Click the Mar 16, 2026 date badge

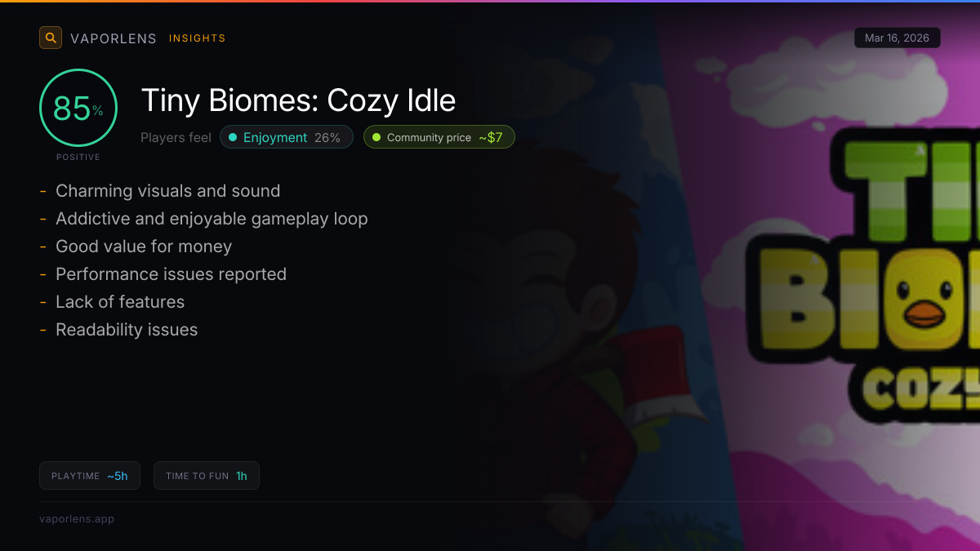(897, 38)
